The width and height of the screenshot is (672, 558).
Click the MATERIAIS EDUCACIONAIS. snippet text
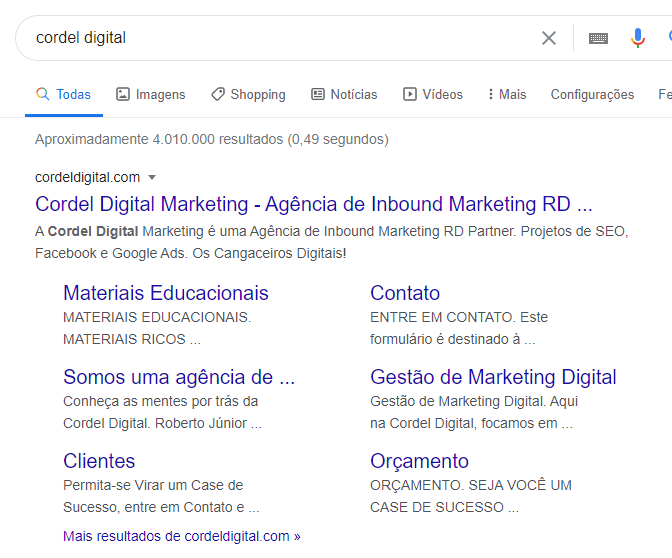pyautogui.click(x=157, y=328)
